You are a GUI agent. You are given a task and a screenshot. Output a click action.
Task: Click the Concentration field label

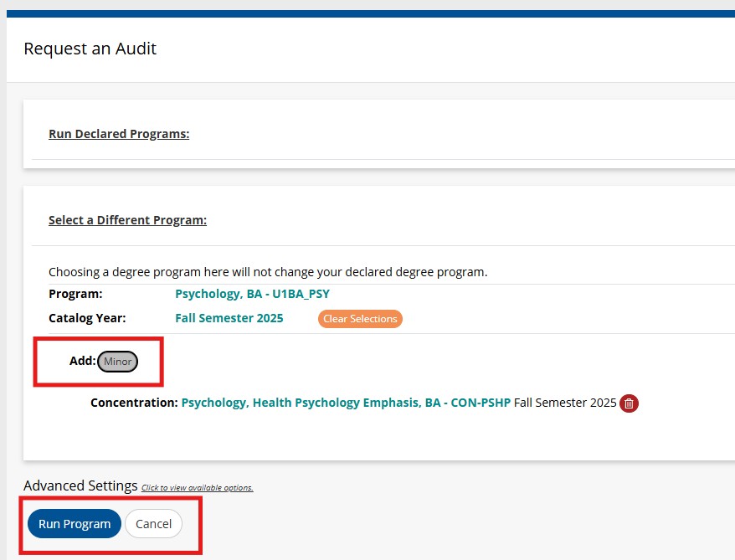pyautogui.click(x=134, y=403)
